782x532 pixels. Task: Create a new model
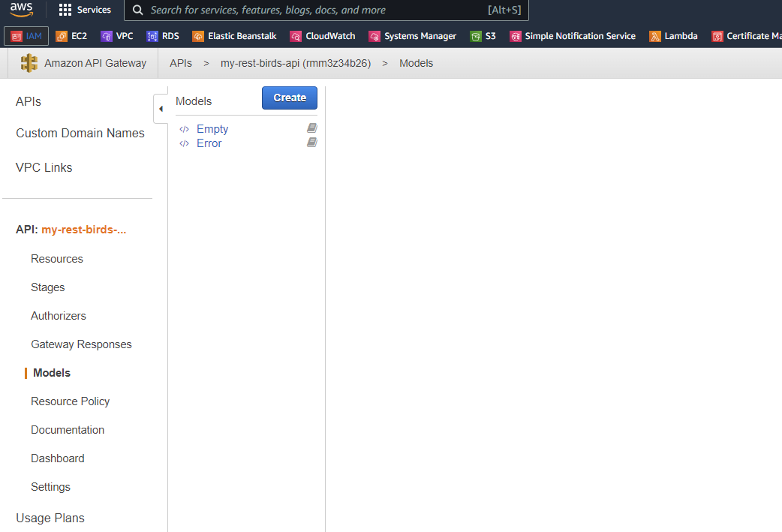(290, 98)
